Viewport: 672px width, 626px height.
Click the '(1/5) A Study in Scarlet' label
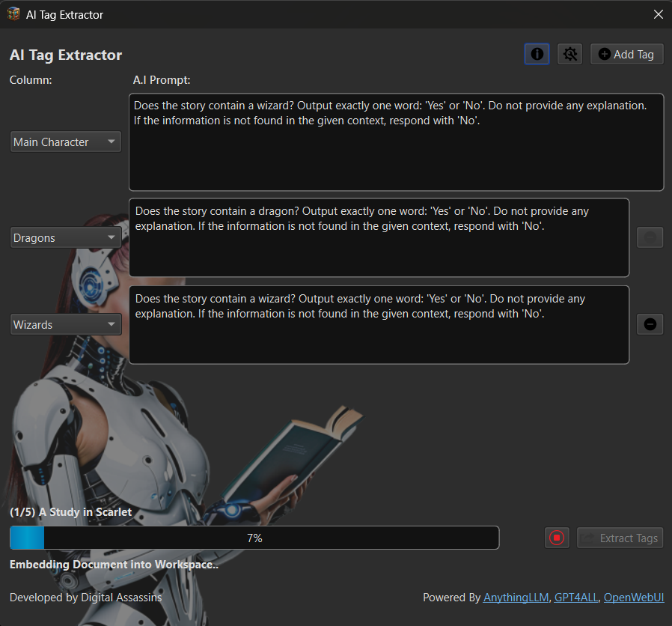[70, 512]
